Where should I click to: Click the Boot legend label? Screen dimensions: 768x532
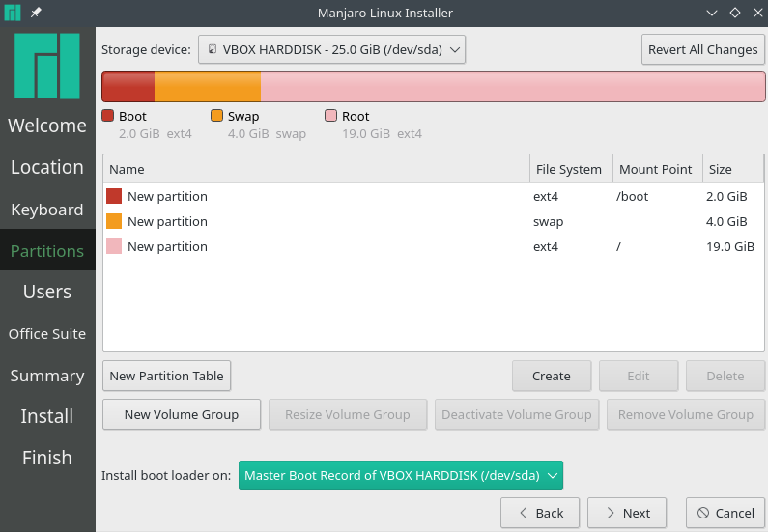click(132, 116)
